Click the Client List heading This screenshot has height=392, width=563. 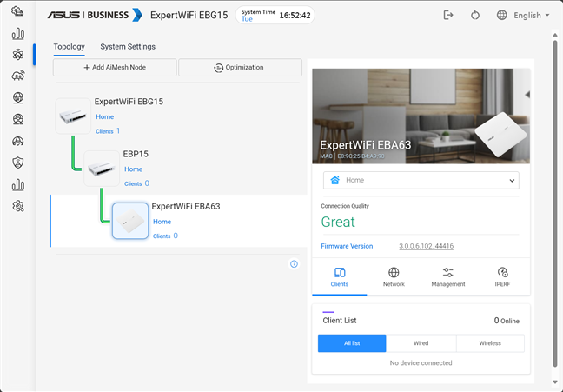[340, 321]
